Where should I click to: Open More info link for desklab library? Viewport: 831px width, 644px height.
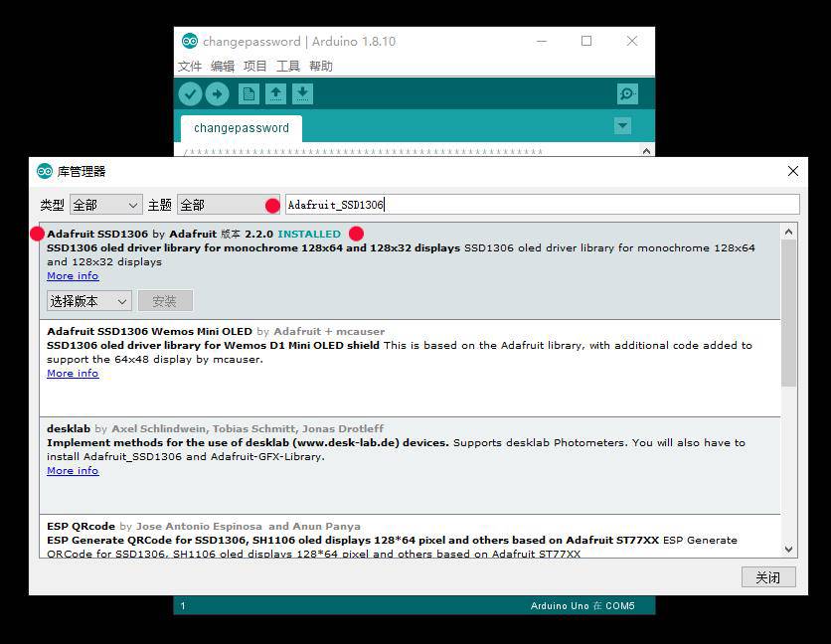point(73,471)
